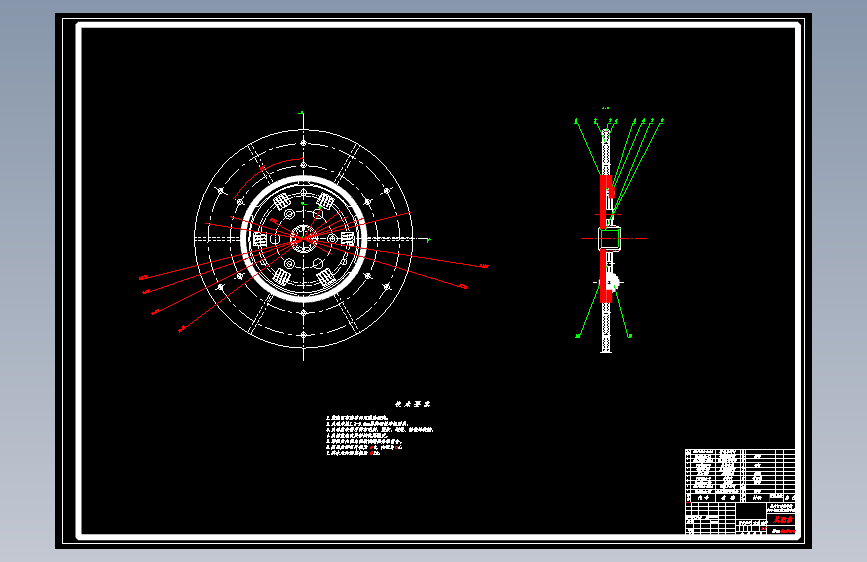
Task: Click the splined hub center of the disc view
Action: 303,239
